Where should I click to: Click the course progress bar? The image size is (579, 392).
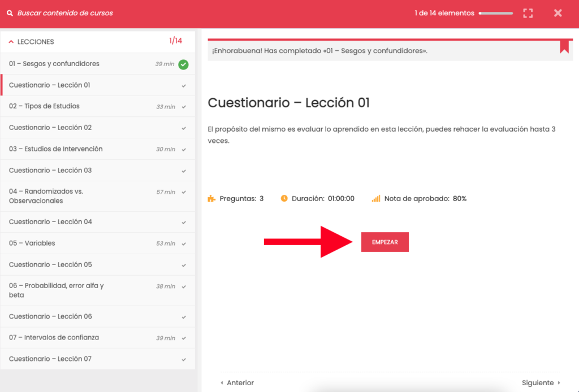tap(496, 13)
